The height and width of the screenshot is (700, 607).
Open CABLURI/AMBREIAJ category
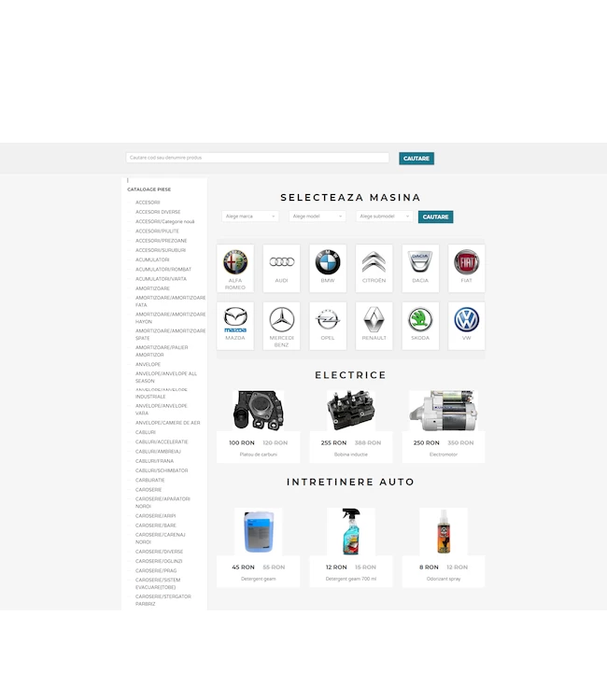[x=158, y=452]
